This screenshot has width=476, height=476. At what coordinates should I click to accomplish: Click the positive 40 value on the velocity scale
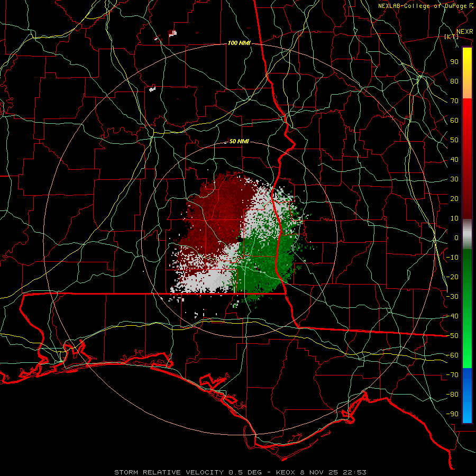[x=454, y=160]
